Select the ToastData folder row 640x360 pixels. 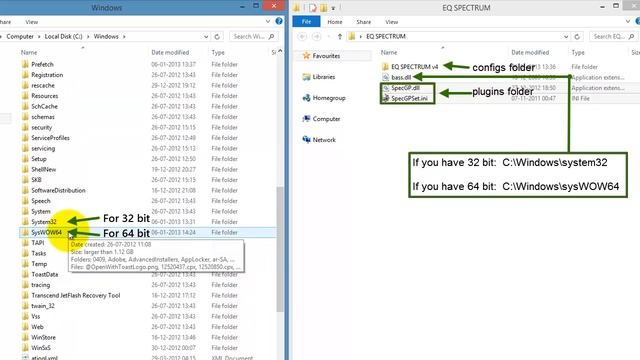[x=147, y=274]
